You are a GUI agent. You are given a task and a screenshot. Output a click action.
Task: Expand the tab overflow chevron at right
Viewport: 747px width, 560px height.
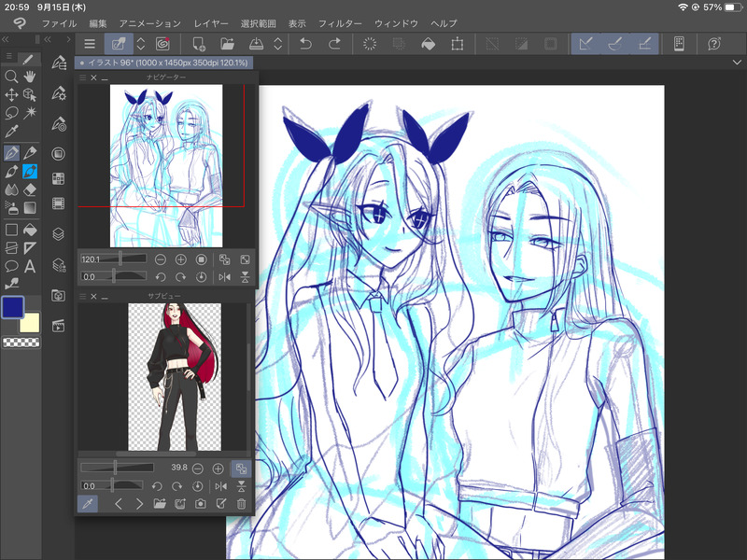point(737,63)
